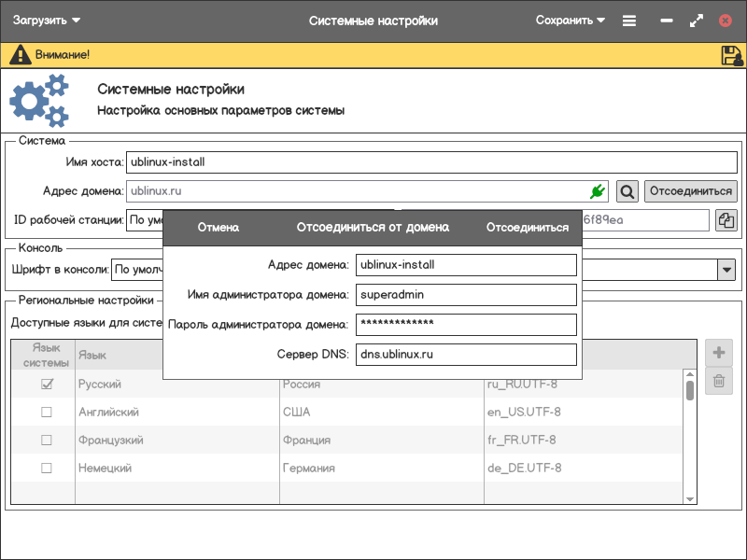The image size is (747, 560).
Task: Click the green plug connection icon
Action: [598, 191]
